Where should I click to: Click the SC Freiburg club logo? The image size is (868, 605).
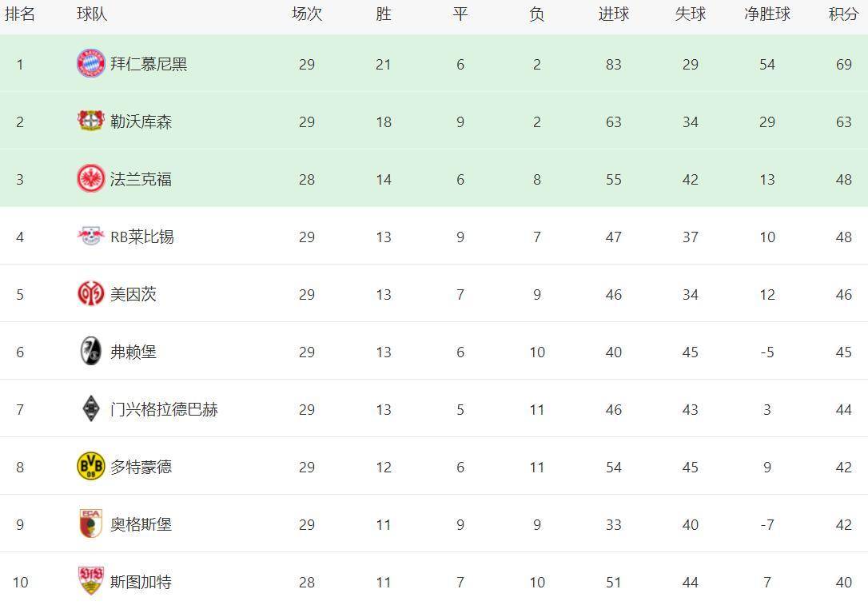[90, 352]
